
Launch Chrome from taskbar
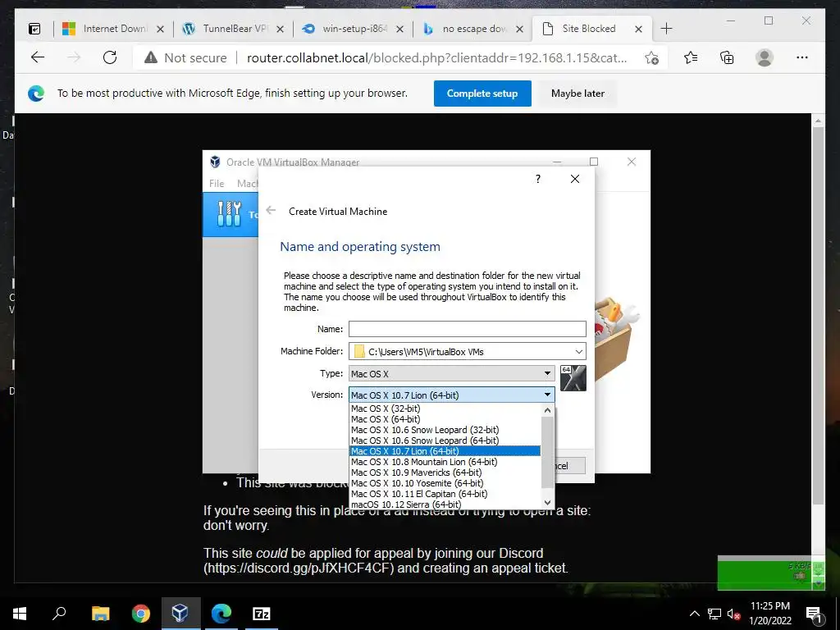pos(140,614)
